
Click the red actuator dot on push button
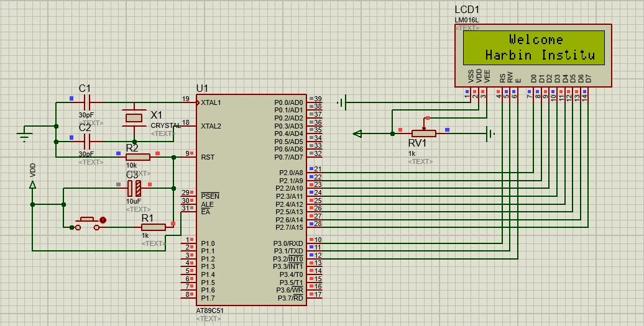(103, 220)
